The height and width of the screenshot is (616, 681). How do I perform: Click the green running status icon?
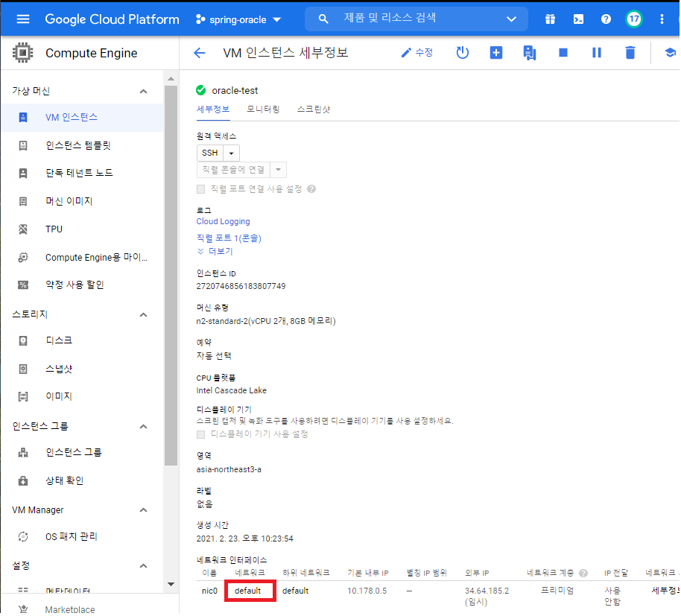click(200, 90)
